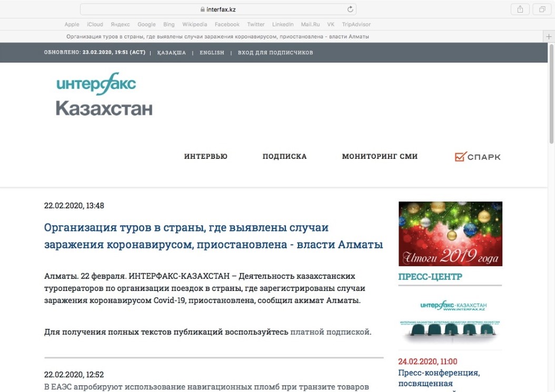
Task: Open the iCloud bookmark
Action: 95,24
